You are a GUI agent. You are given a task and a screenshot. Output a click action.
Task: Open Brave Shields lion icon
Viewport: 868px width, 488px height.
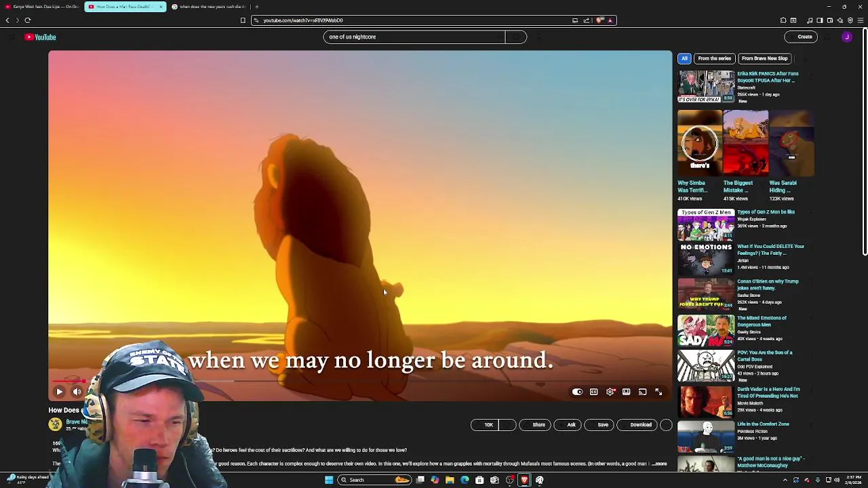599,20
